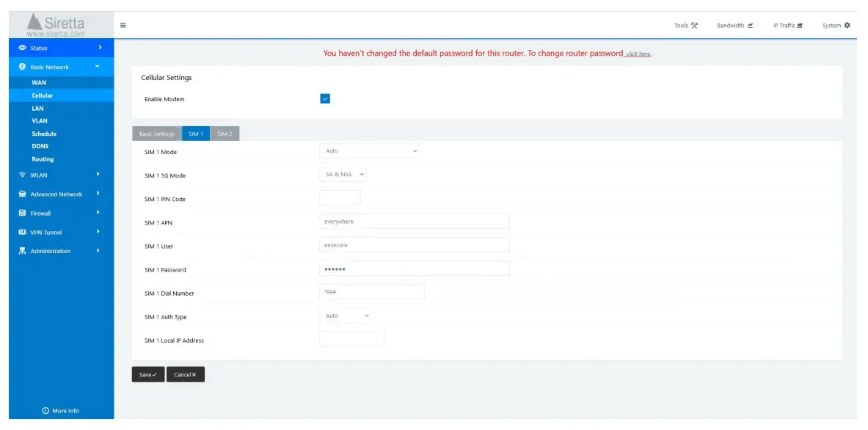Open the System gear menu
Viewport: 868px width, 430px height.
(836, 26)
